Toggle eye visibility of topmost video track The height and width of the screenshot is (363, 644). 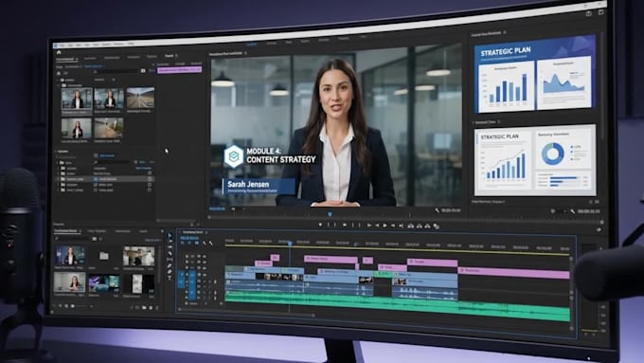pyautogui.click(x=205, y=256)
